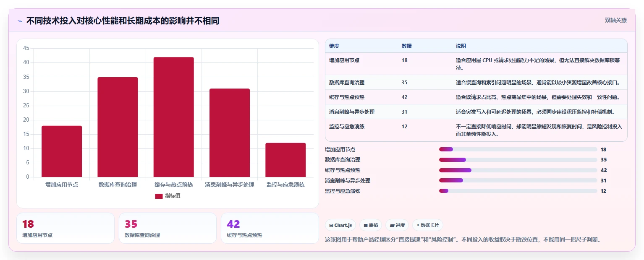The height and width of the screenshot is (260, 644).
Task: Select 数据库查询治理 cell in the table
Action: click(347, 83)
